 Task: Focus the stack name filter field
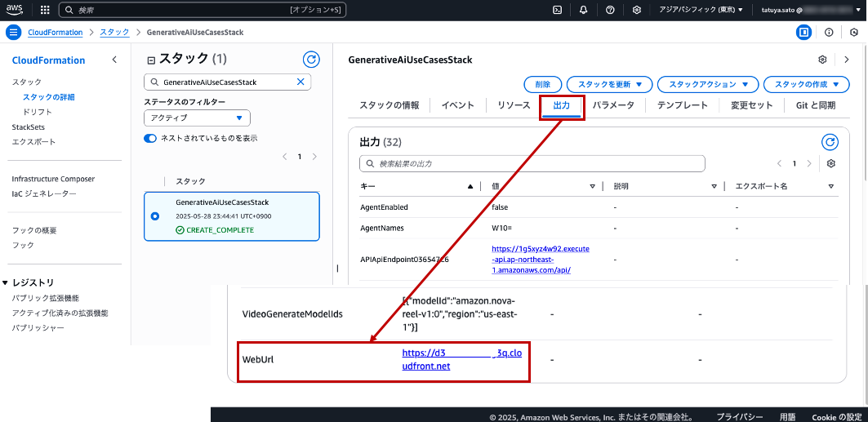228,82
